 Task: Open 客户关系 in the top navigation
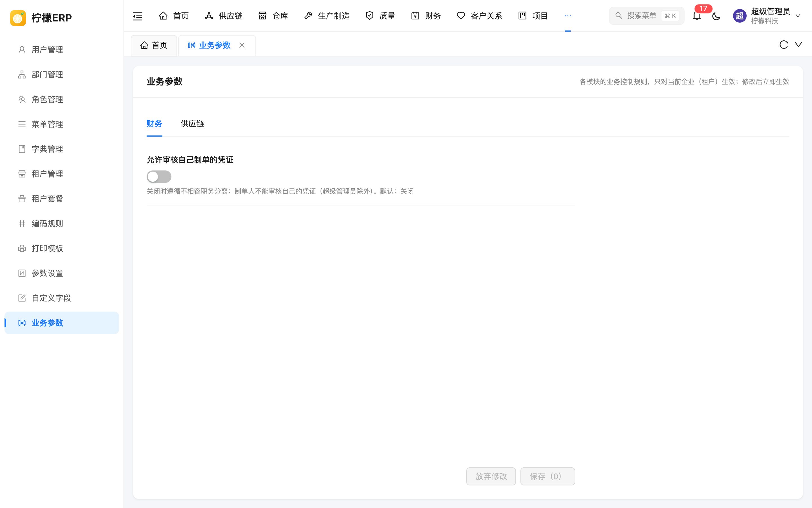click(x=479, y=16)
